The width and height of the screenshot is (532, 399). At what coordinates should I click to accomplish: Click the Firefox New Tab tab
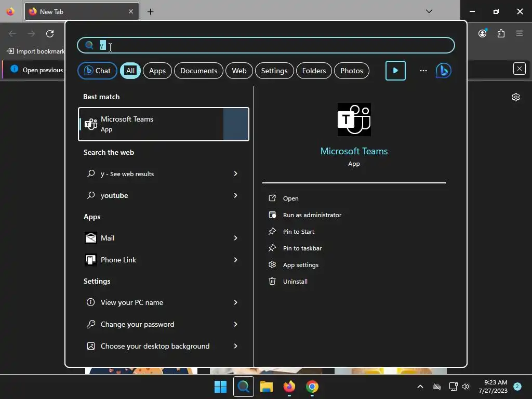[82, 11]
